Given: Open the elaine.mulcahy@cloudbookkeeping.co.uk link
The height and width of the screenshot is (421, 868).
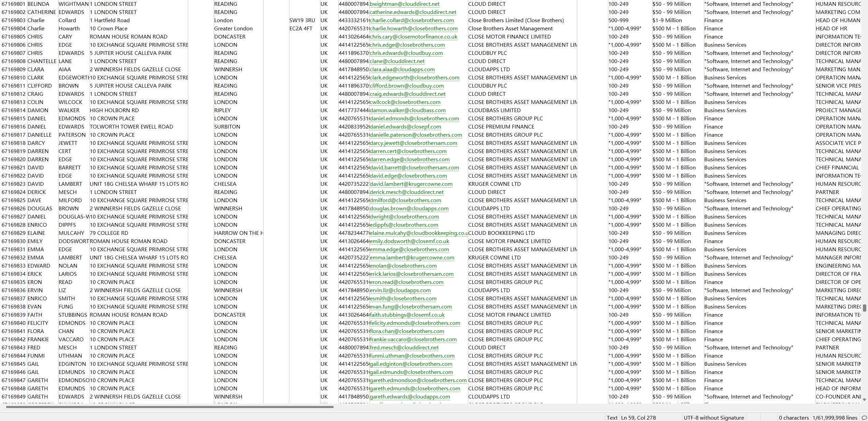Looking at the screenshot, I should pos(419,233).
